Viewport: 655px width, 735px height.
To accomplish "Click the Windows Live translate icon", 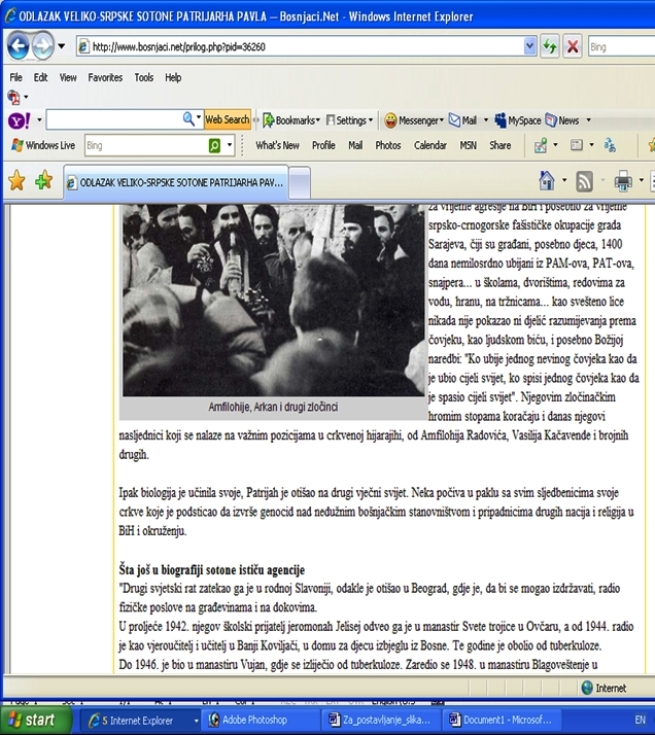I will tap(610, 145).
